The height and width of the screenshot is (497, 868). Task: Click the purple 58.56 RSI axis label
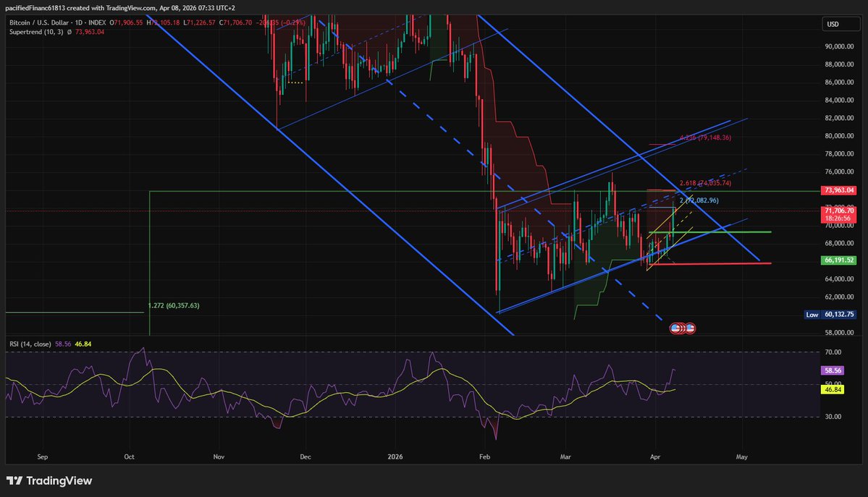[x=833, y=370]
